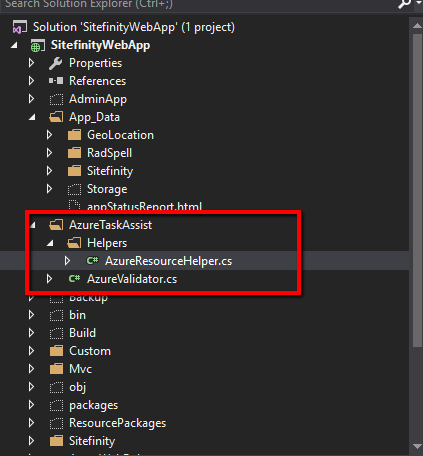Expand the ResourcePackages folder

coord(31,423)
